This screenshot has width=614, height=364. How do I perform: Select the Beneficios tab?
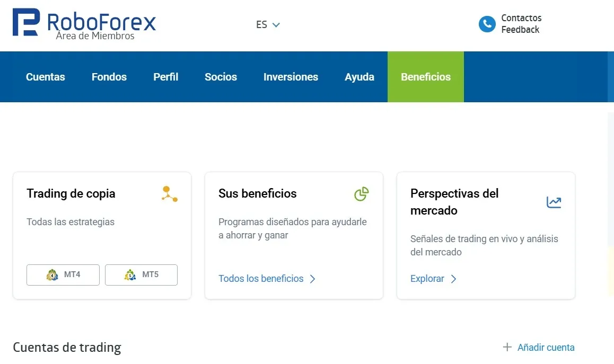click(x=426, y=77)
